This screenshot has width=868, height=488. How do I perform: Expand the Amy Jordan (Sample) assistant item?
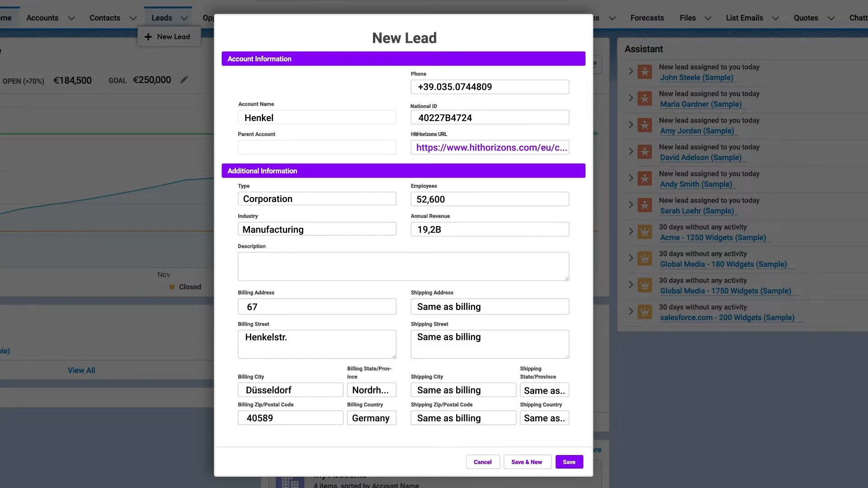(631, 124)
